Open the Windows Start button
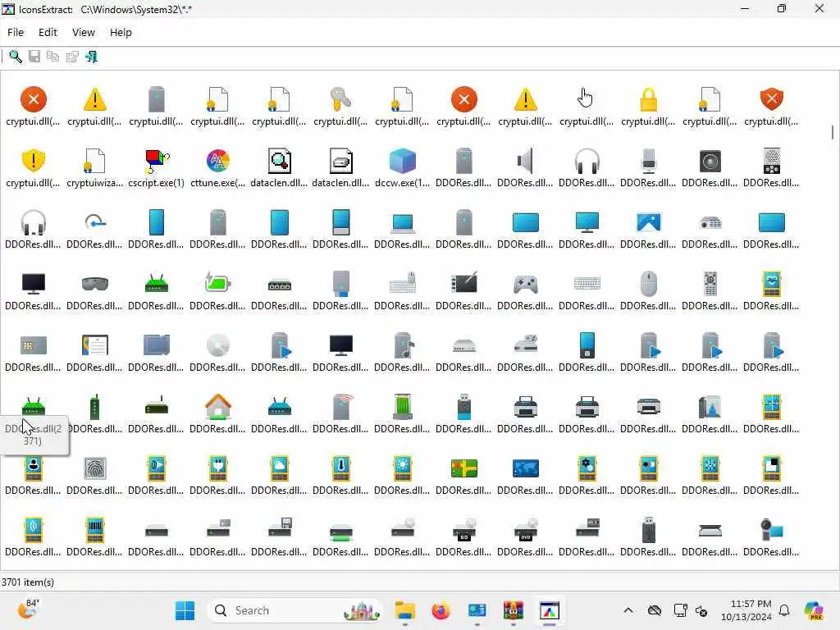 point(185,610)
